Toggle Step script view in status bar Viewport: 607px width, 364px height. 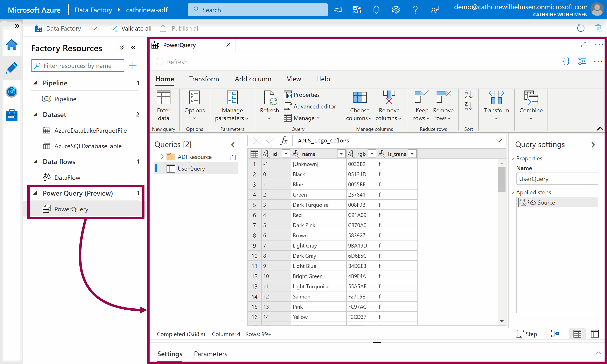pyautogui.click(x=527, y=334)
